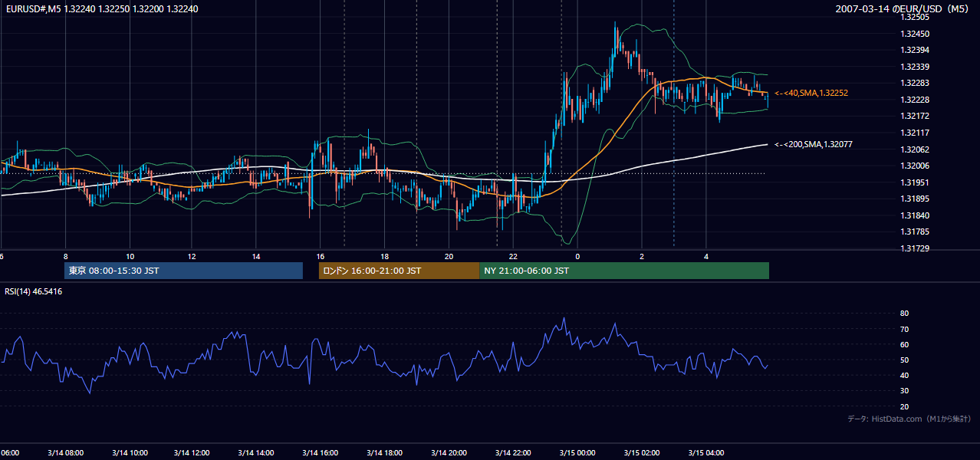Click the 1.32228 price axis label

click(915, 100)
